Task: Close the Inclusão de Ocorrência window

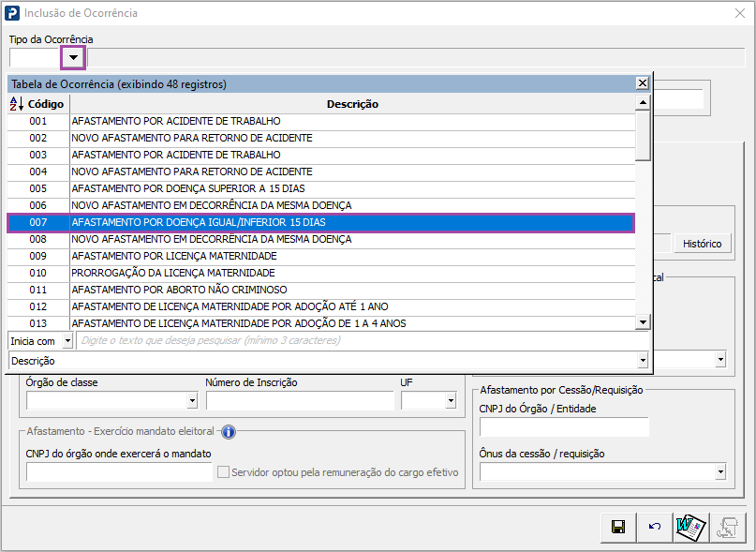Action: (739, 13)
